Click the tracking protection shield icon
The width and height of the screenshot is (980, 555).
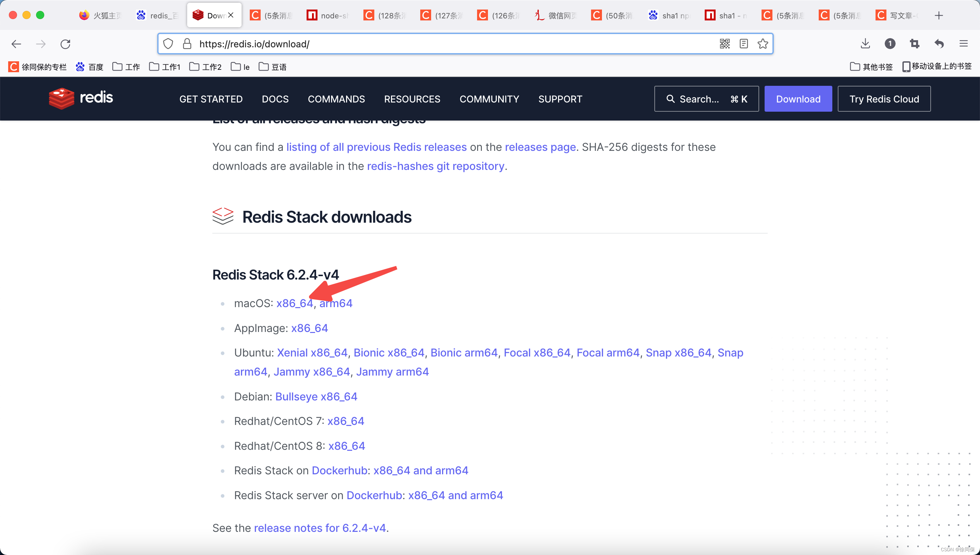click(x=168, y=44)
